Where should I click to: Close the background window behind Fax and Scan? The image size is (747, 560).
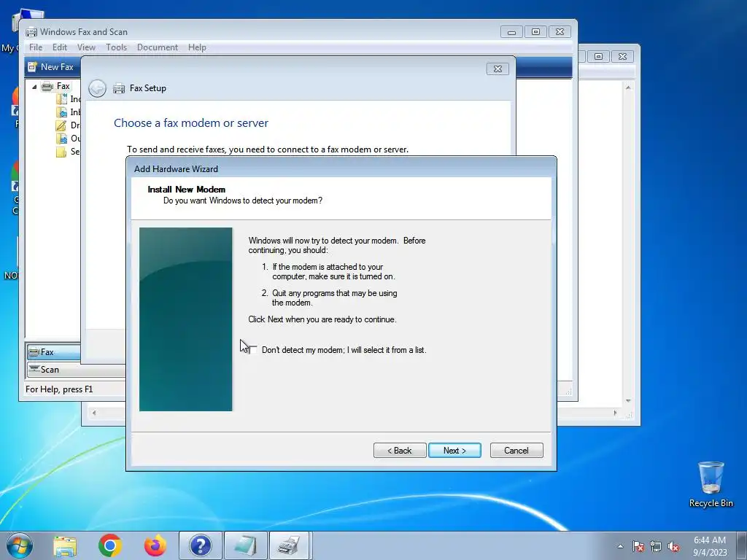[622, 56]
